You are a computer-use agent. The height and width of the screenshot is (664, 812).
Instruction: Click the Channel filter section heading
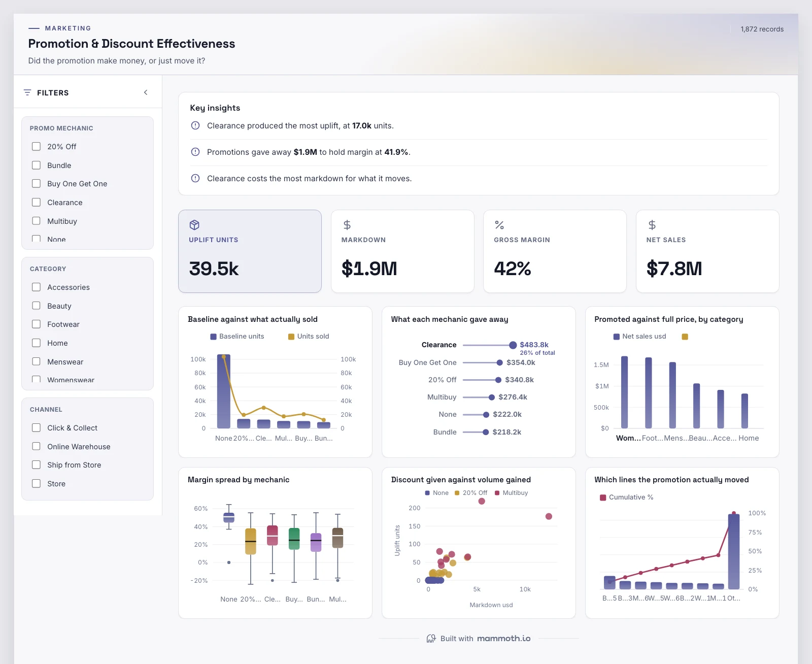[46, 410]
